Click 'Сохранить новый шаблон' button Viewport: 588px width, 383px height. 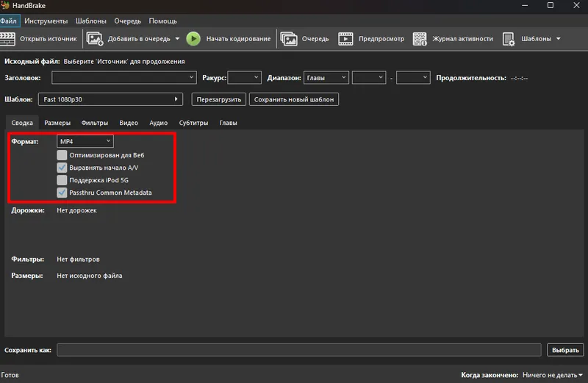pyautogui.click(x=294, y=99)
